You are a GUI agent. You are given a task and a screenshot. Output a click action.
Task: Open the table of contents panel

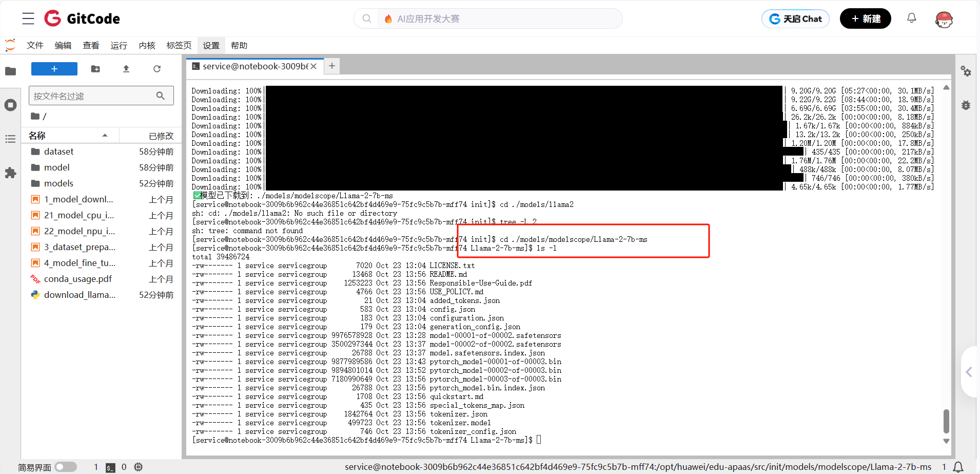pos(10,139)
